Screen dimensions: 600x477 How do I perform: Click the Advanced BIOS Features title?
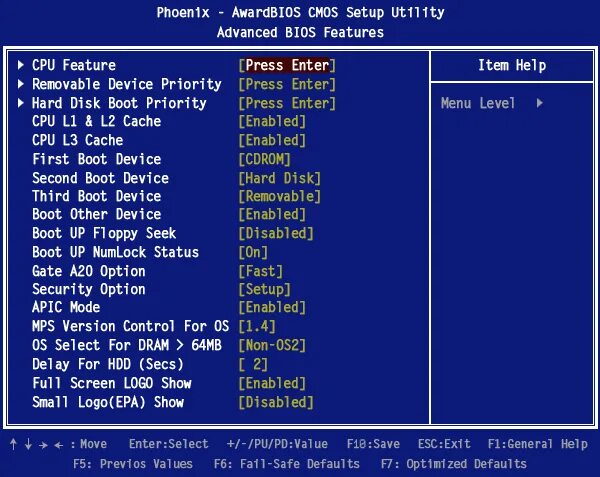pos(300,32)
